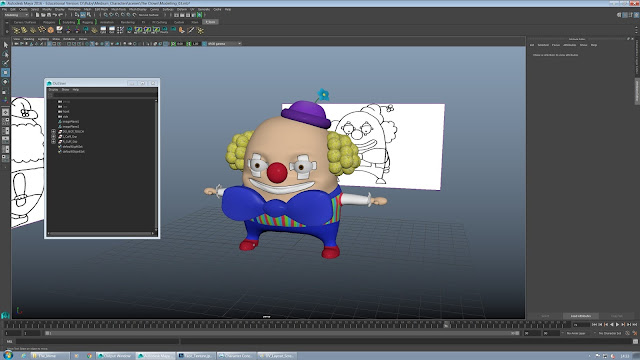Select the arrow Select tool in toolbox

coord(6,44)
